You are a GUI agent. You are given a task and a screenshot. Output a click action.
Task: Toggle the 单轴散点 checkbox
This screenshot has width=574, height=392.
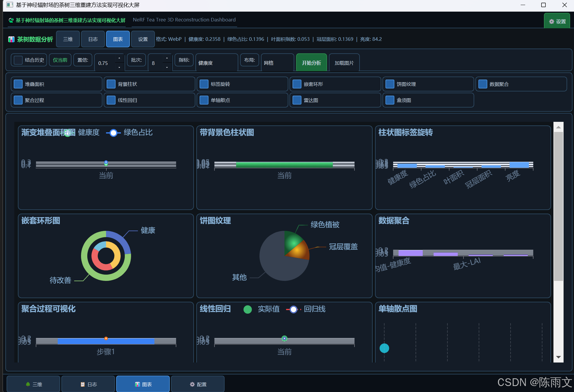204,100
